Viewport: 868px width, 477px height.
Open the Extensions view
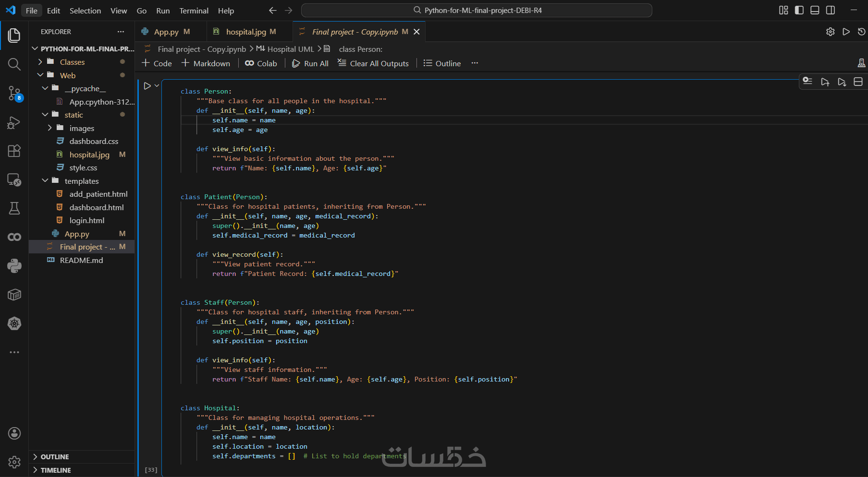[x=14, y=151]
